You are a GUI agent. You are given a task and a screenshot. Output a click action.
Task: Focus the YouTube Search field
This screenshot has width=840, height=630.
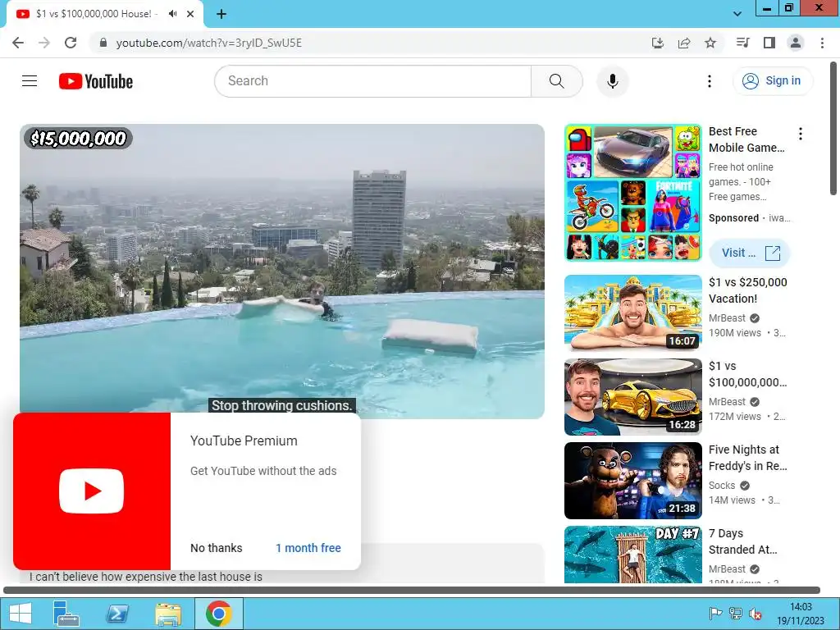pos(373,81)
